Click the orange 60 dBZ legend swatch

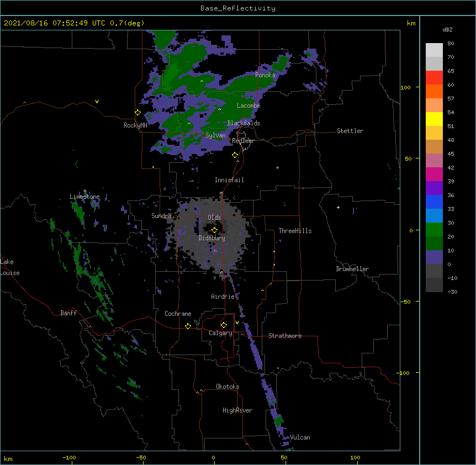[x=434, y=91]
